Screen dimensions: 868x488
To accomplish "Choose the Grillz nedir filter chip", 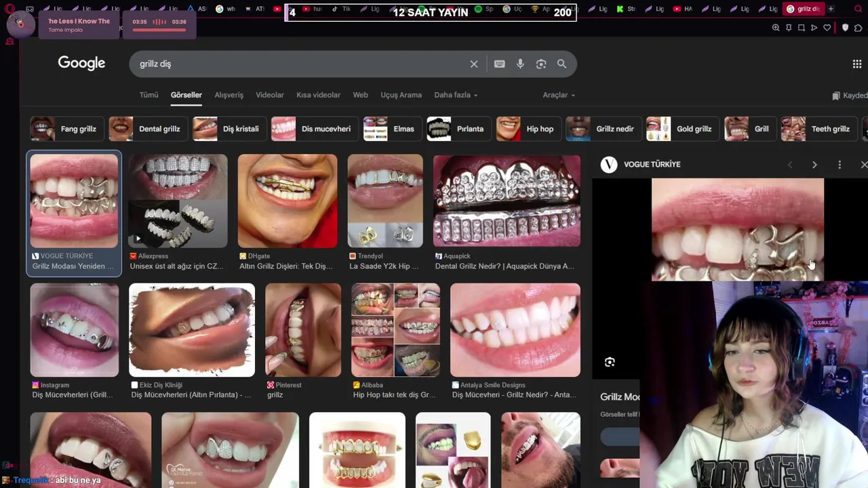I will coord(602,129).
